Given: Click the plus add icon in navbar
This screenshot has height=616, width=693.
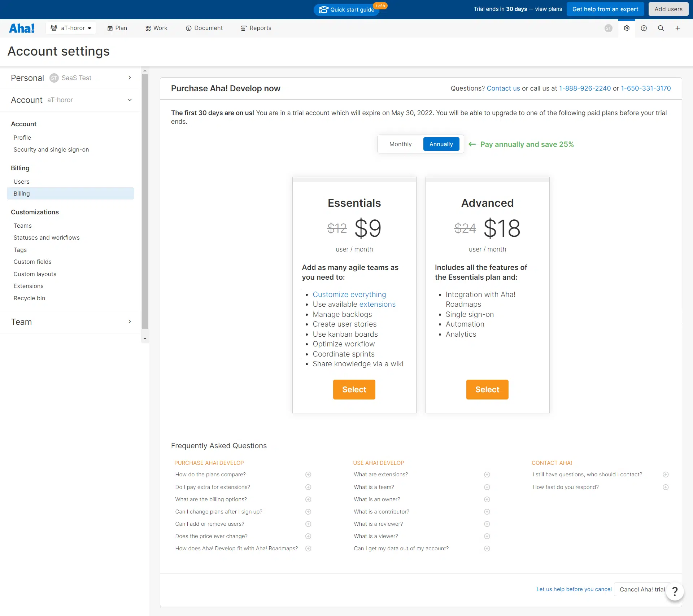Looking at the screenshot, I should point(678,28).
